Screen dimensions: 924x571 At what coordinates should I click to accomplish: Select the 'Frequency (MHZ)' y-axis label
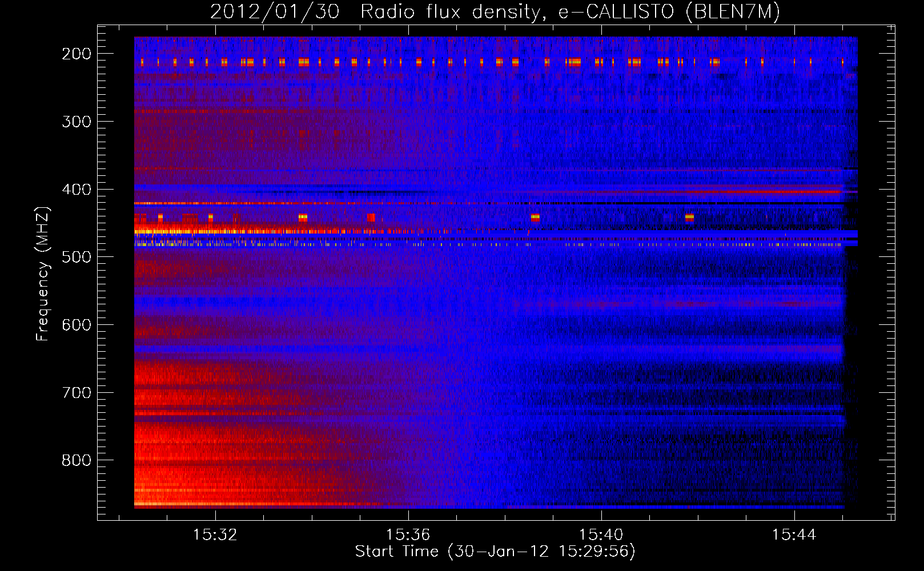click(x=43, y=274)
